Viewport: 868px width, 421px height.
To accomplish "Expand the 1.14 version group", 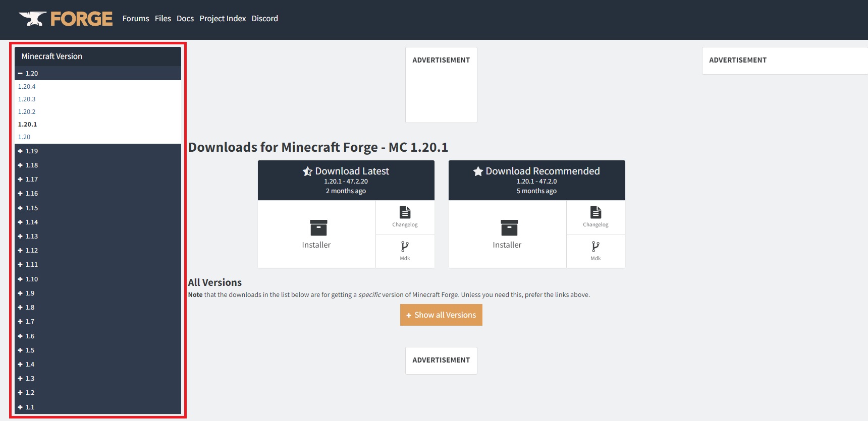I will click(x=98, y=222).
